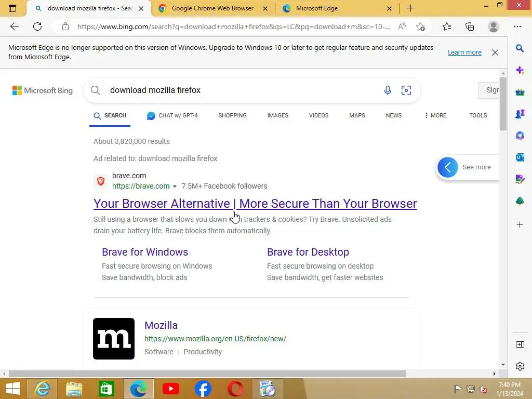
Task: Select the CHAT w/ GPT-4 tab
Action: coord(172,116)
